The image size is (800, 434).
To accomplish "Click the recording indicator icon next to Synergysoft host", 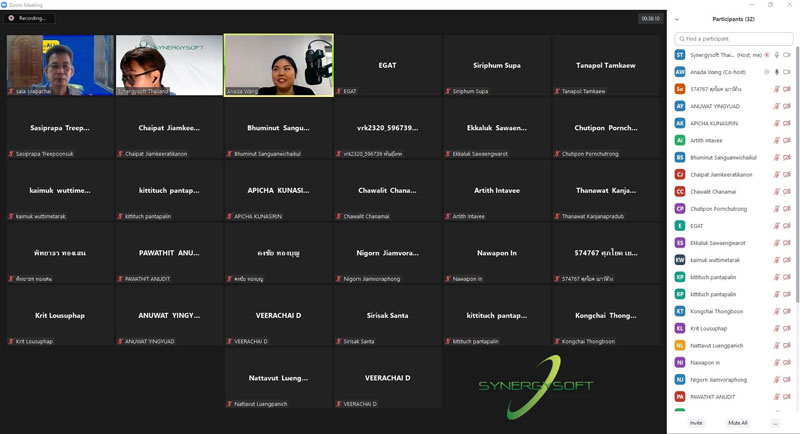I will pyautogui.click(x=766, y=55).
